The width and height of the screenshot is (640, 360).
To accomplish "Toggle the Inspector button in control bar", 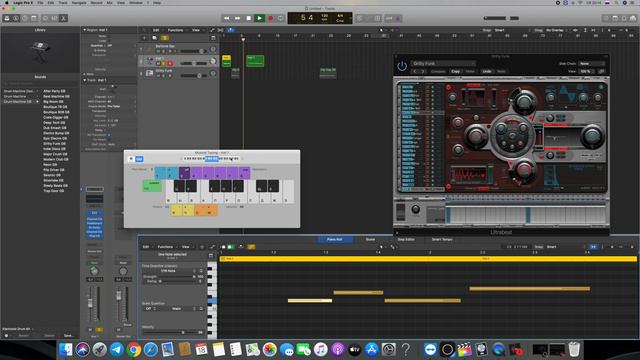I will pos(16,18).
